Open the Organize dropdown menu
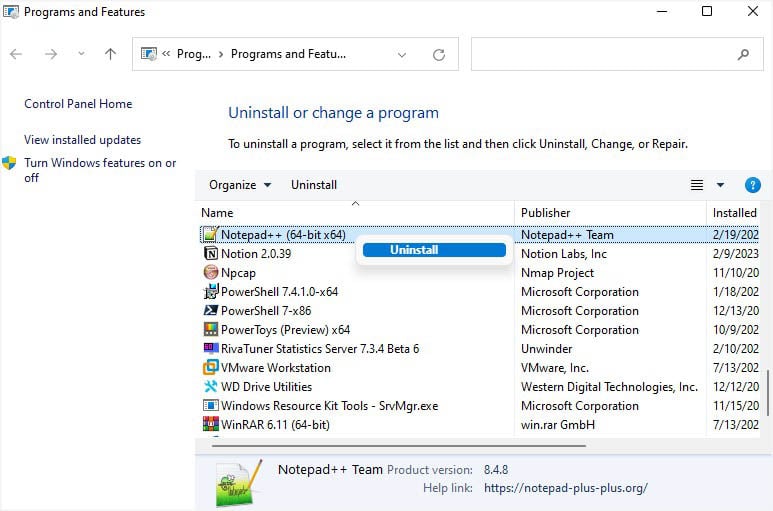This screenshot has width=773, height=511. click(x=240, y=185)
